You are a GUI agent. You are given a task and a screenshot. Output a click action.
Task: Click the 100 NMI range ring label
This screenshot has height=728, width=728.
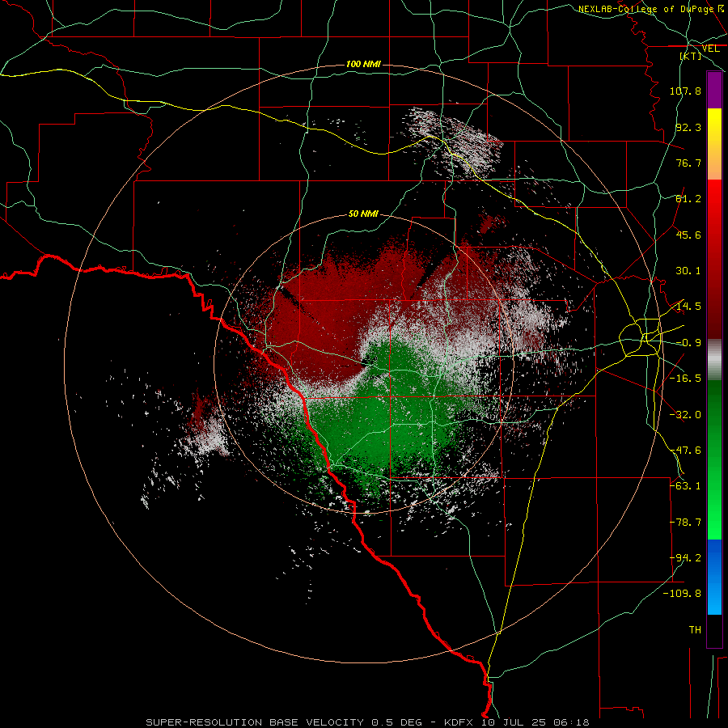(x=363, y=64)
